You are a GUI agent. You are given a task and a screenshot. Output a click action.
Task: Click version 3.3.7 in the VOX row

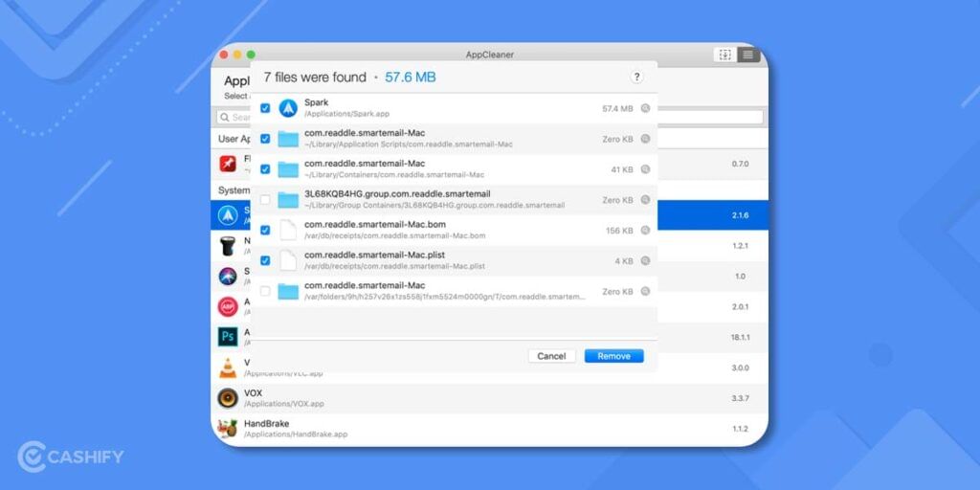(740, 398)
